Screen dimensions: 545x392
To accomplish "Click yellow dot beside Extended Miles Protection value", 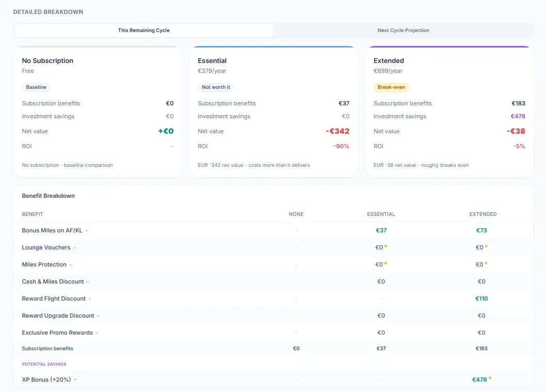I will pyautogui.click(x=487, y=263).
